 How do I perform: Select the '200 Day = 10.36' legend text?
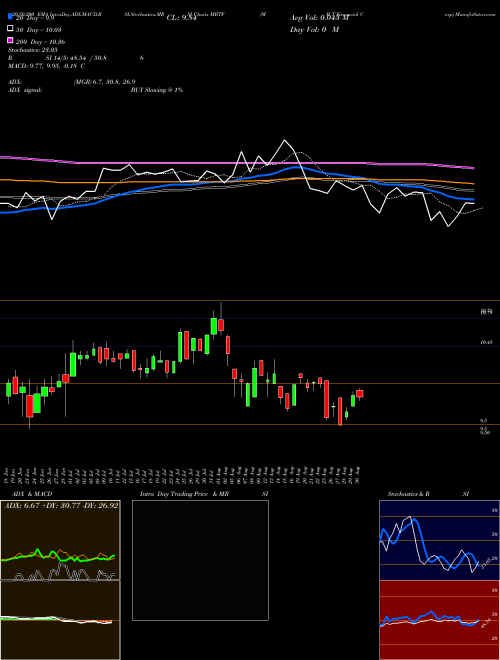(x=40, y=42)
